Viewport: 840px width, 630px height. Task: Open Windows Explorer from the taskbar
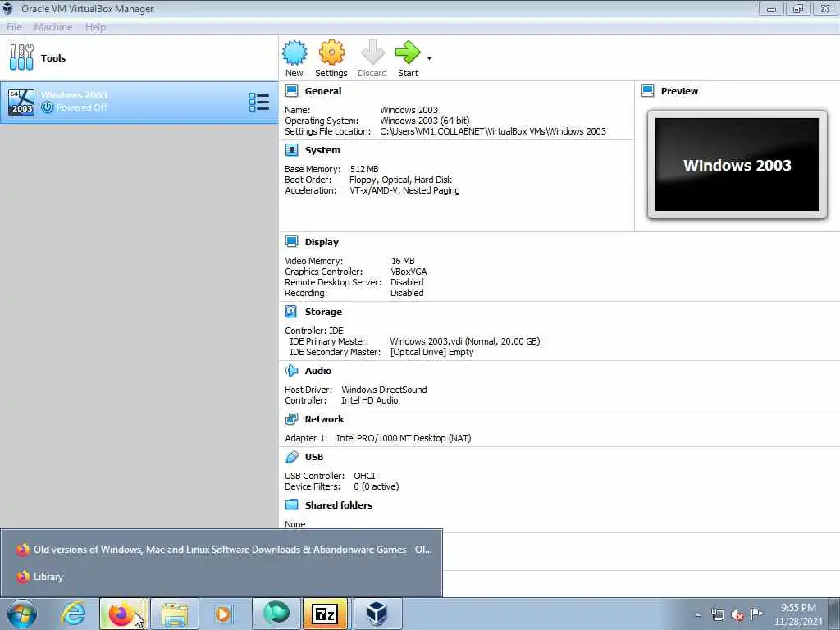[175, 614]
